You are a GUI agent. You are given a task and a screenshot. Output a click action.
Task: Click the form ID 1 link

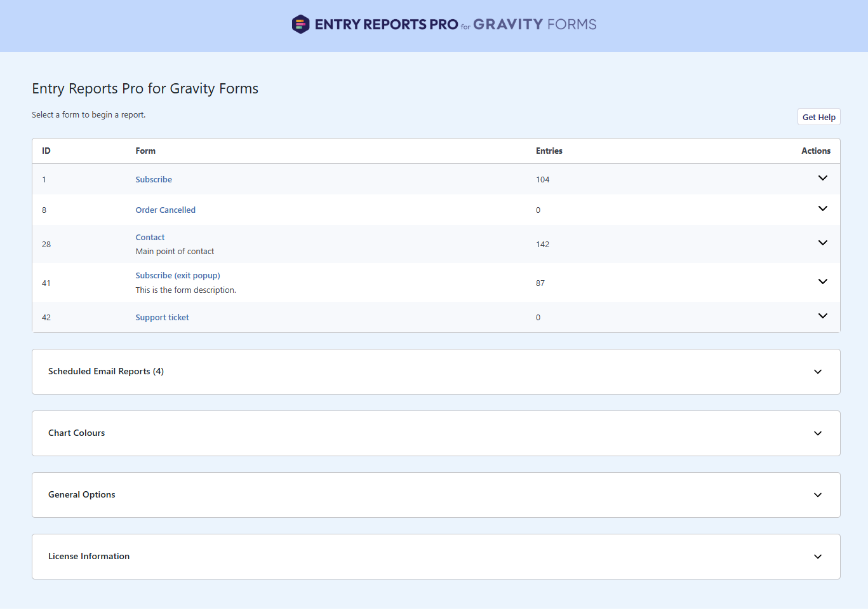44,179
